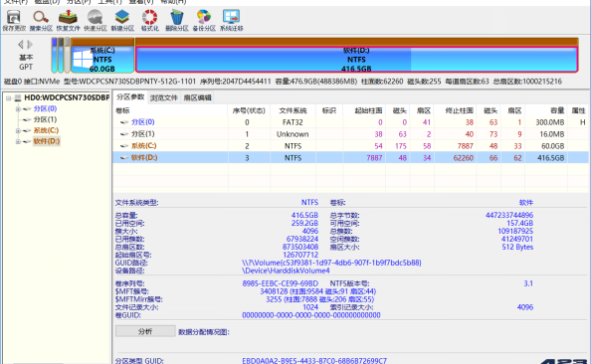Image resolution: width=591 pixels, height=364 pixels.
Task: Click the used space value 259.2GB
Action: click(x=304, y=223)
